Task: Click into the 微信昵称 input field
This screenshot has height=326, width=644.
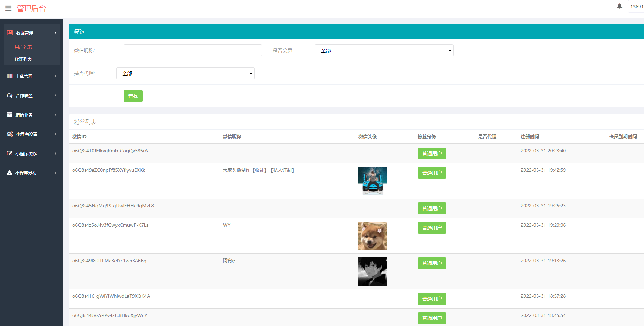Action: click(x=193, y=50)
